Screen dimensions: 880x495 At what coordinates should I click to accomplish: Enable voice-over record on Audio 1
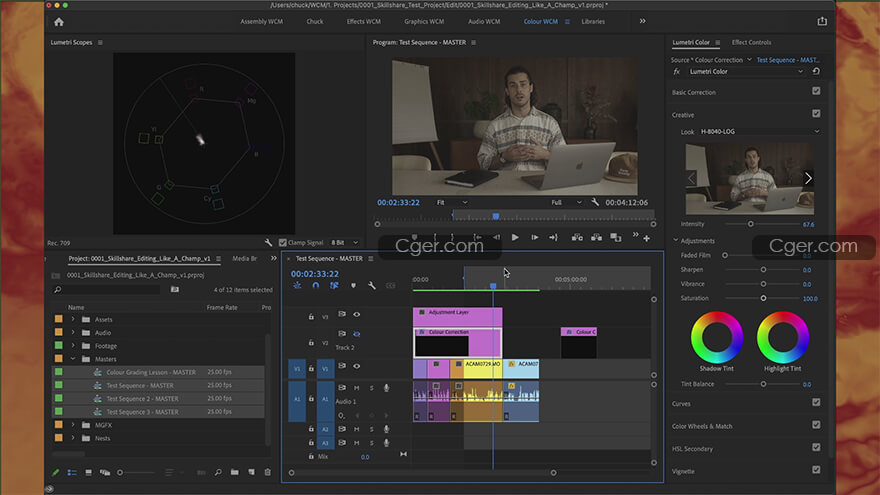pos(386,388)
